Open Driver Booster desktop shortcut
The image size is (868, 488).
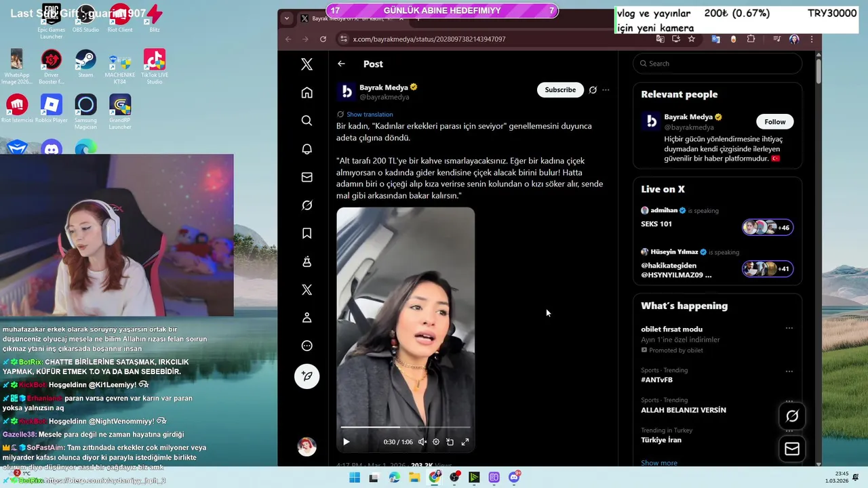click(52, 66)
